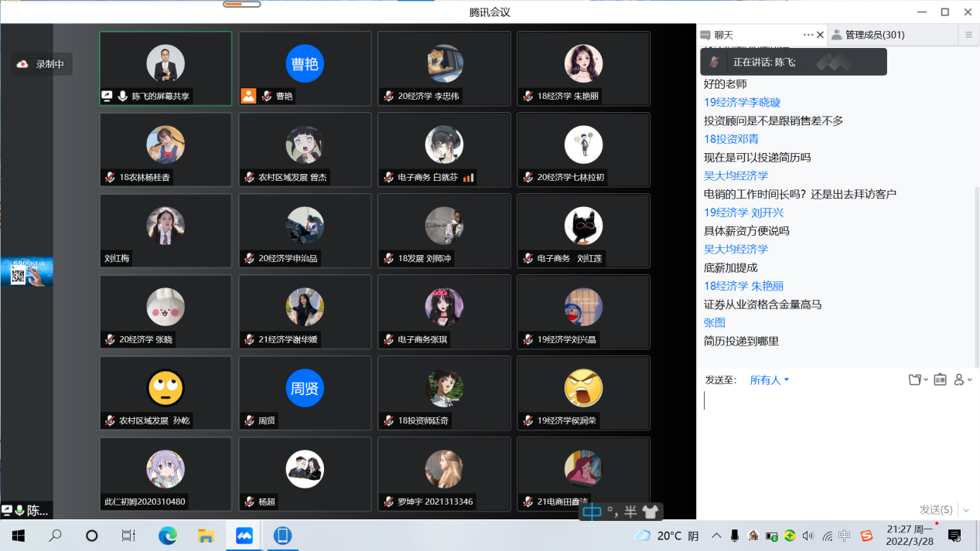The image size is (980, 551).
Task: Click the 公告 announcement icon
Action: (x=940, y=379)
